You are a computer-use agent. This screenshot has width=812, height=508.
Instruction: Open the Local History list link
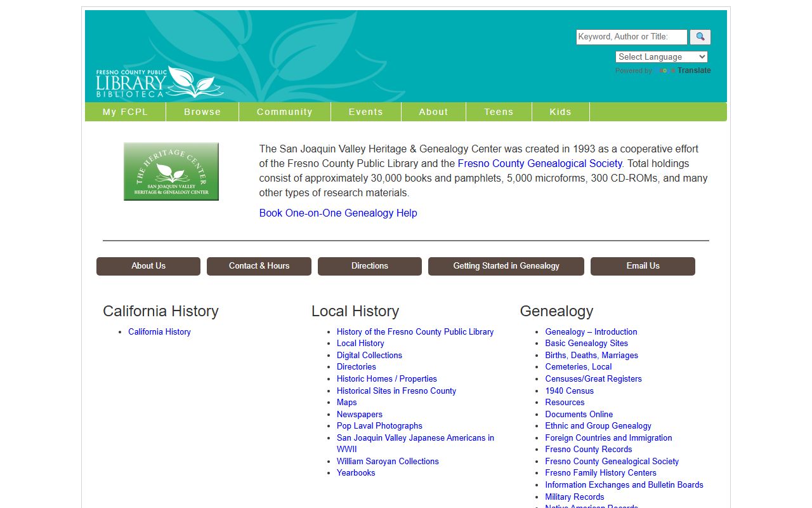(360, 344)
